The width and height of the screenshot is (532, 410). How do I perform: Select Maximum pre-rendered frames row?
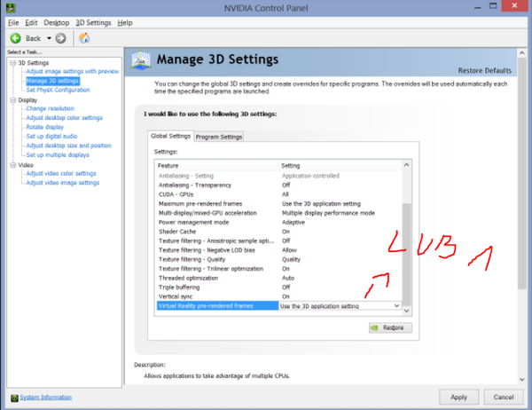click(279, 204)
